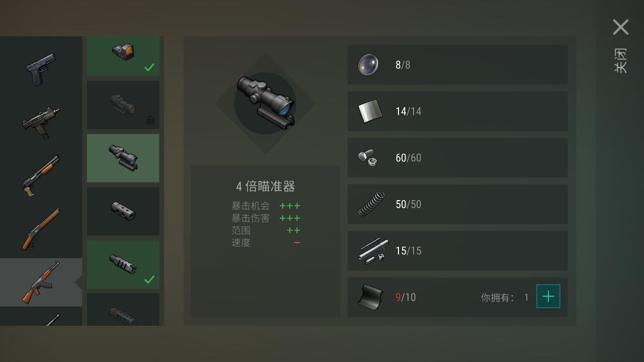Screen dimensions: 644x362
Task: Open the bolts and nuts material
Action: (x=457, y=157)
